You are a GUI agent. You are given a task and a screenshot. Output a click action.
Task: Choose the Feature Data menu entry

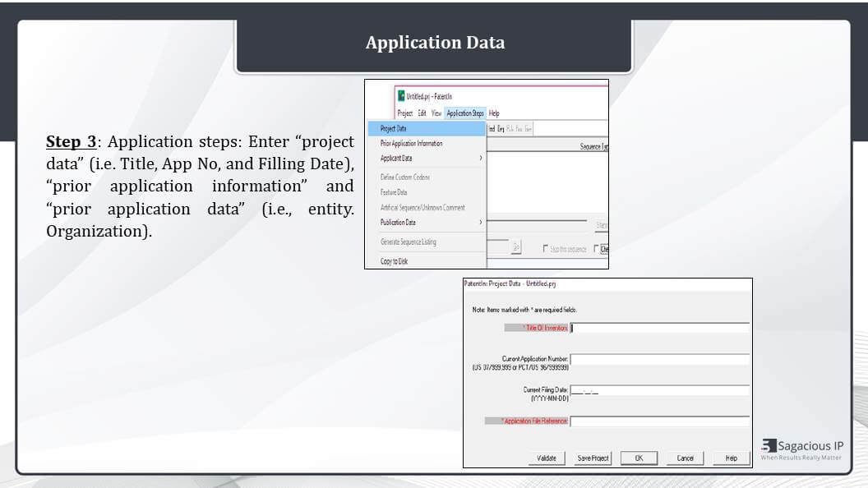click(427, 192)
